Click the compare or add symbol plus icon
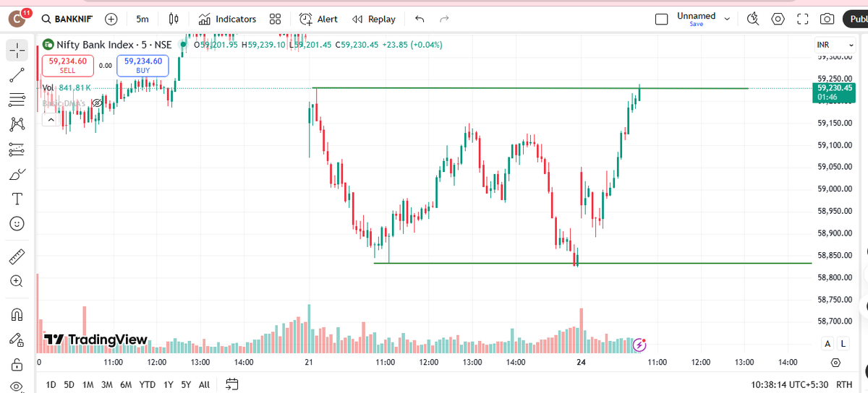The width and height of the screenshot is (868, 393). (x=111, y=20)
